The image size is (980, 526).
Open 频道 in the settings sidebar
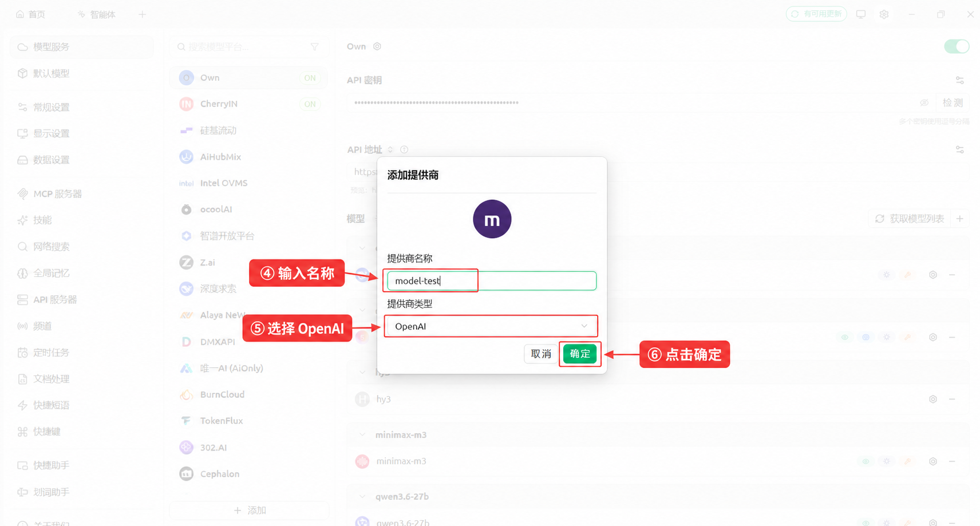pyautogui.click(x=82, y=326)
